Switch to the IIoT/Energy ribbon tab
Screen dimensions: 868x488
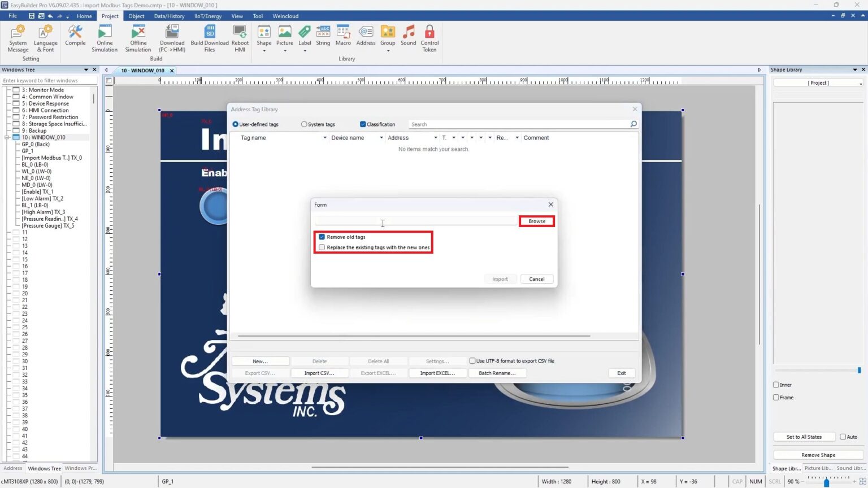click(207, 16)
